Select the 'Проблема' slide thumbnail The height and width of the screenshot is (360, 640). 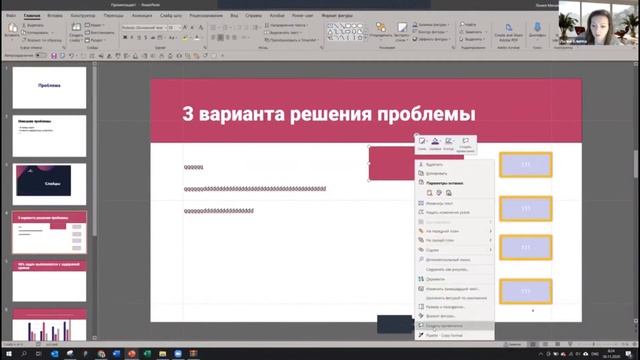point(49,88)
